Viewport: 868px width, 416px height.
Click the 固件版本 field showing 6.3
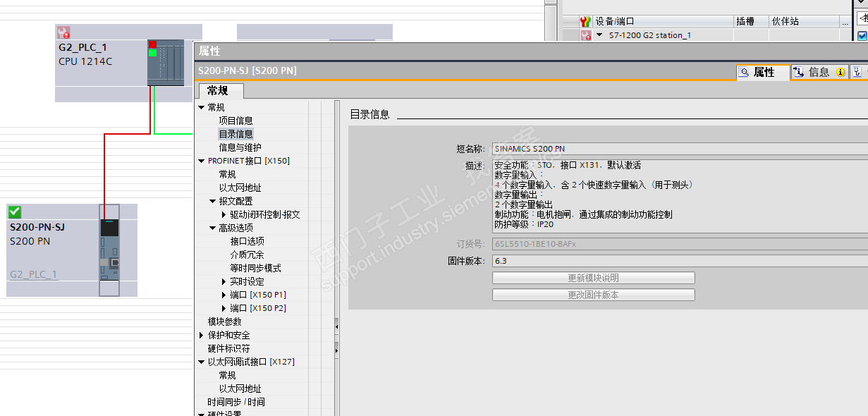(680, 261)
